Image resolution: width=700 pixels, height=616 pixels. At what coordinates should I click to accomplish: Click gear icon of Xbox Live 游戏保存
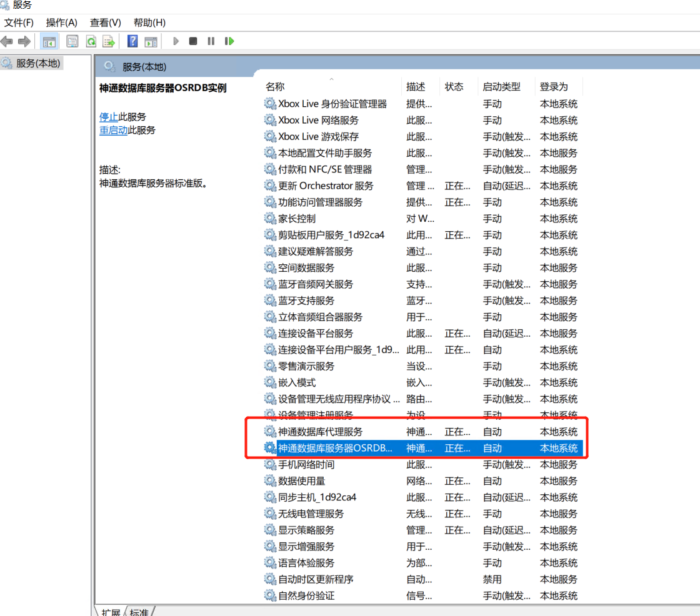(269, 136)
